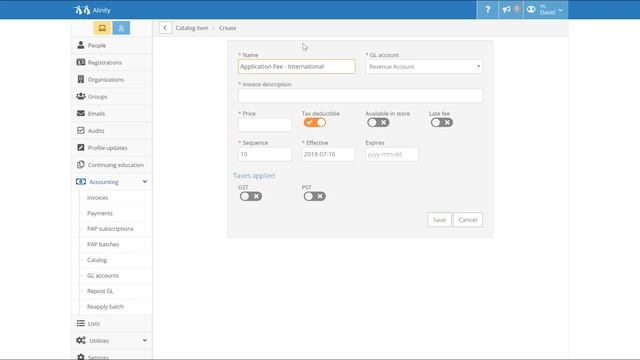Viewport: 640px width, 360px height.
Task: Click the Name input field
Action: coord(297,67)
